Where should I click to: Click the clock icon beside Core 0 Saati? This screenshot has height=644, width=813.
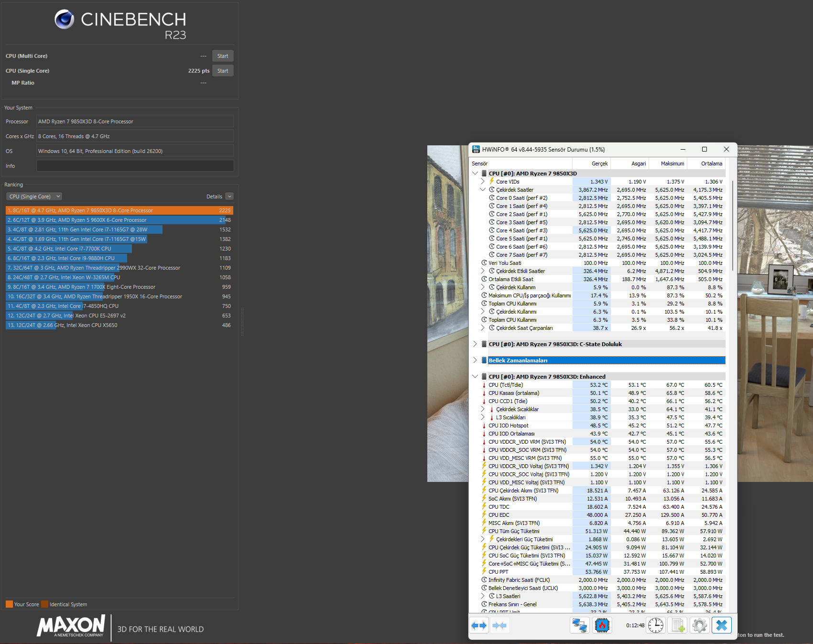click(491, 198)
